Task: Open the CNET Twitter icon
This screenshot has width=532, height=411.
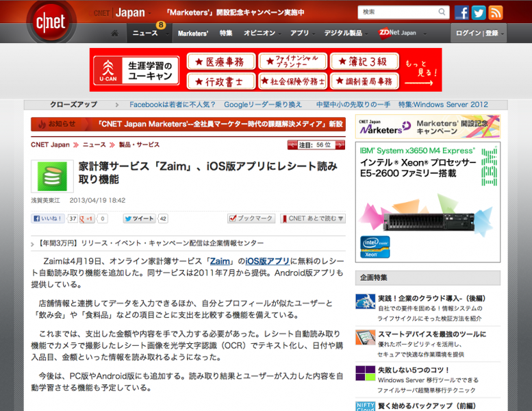Action: click(x=479, y=12)
